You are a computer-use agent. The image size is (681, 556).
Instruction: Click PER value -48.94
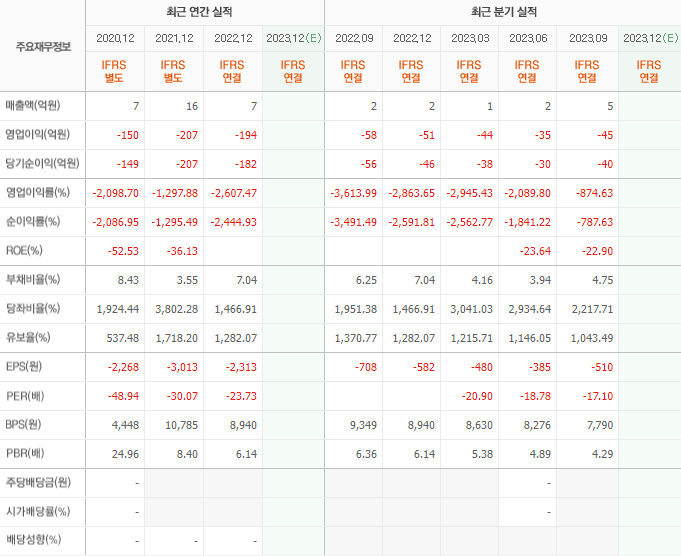123,396
